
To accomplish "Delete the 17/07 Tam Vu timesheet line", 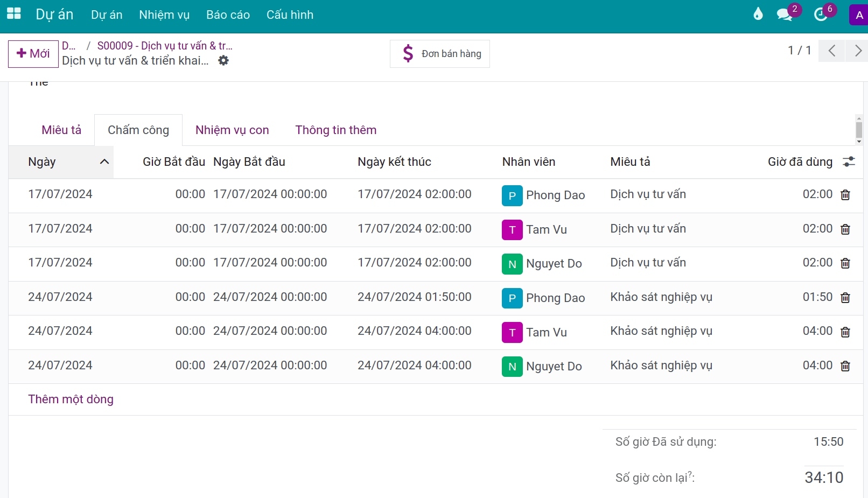I will (845, 229).
